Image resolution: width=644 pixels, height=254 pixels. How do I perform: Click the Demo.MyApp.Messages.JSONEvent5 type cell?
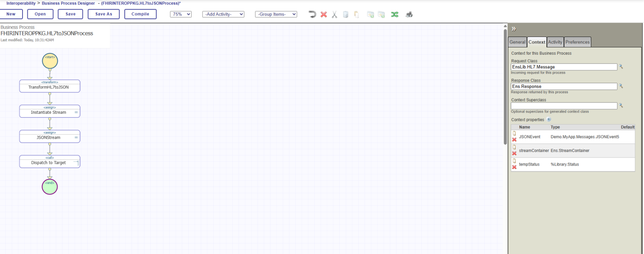[585, 137]
